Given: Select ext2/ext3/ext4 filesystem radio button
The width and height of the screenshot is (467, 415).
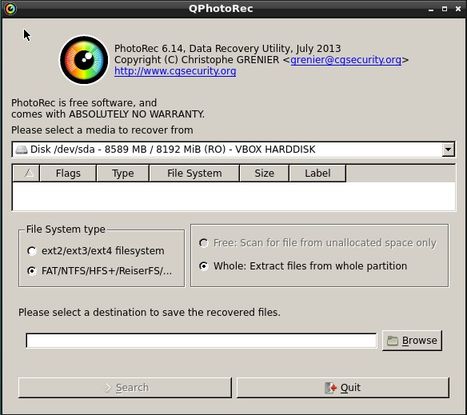Looking at the screenshot, I should (96, 251).
